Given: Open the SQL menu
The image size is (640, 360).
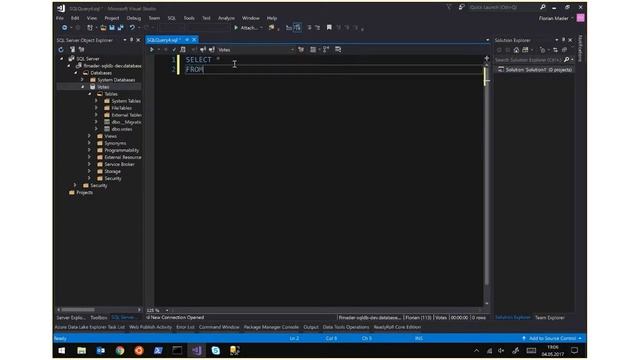Looking at the screenshot, I should tap(171, 18).
